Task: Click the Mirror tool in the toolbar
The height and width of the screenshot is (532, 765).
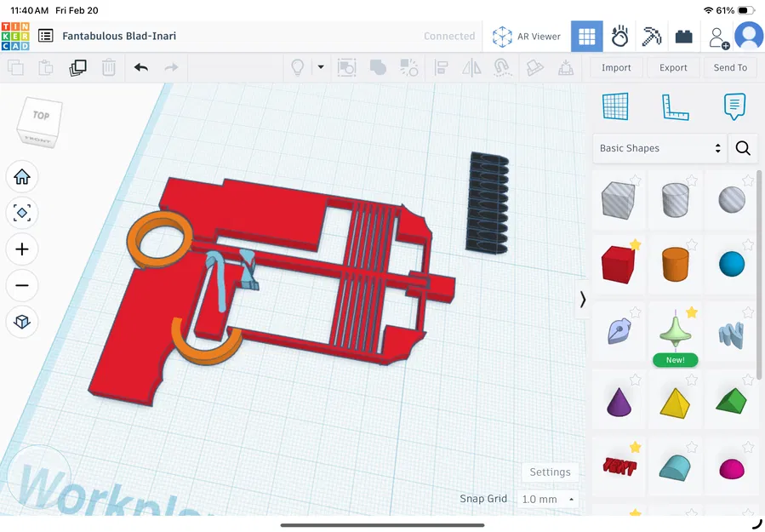Action: tap(471, 67)
